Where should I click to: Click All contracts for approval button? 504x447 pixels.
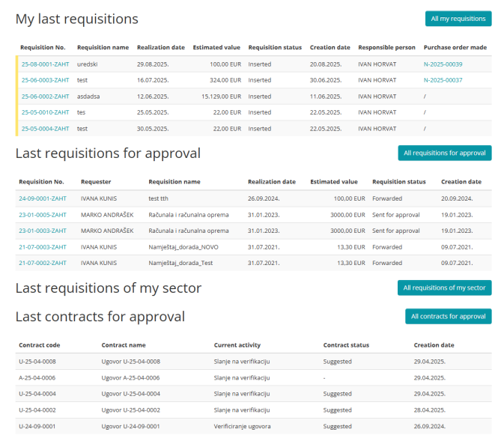[x=448, y=316]
